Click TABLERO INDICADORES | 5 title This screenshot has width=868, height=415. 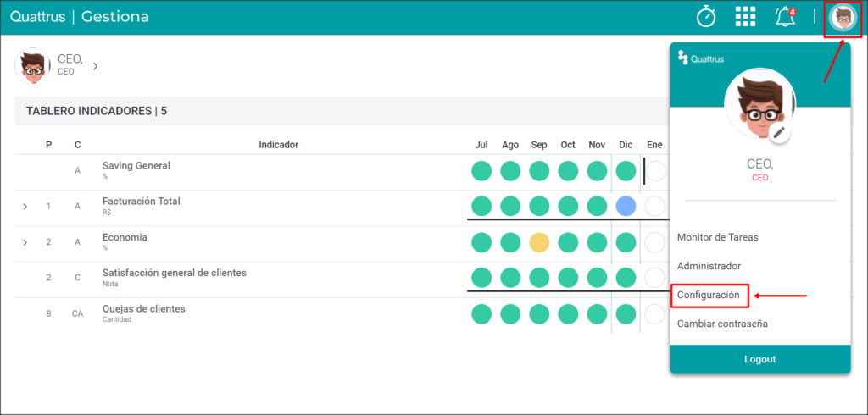pos(97,111)
